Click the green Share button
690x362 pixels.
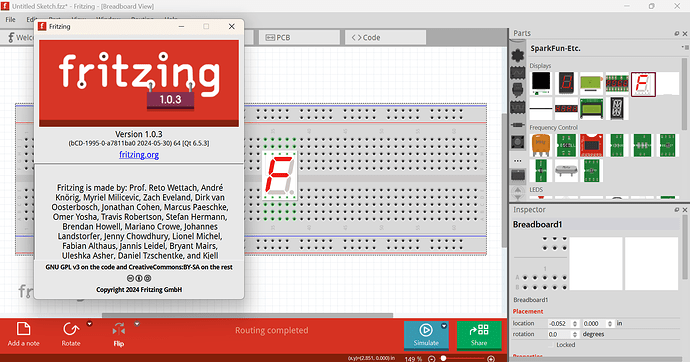[x=479, y=335]
